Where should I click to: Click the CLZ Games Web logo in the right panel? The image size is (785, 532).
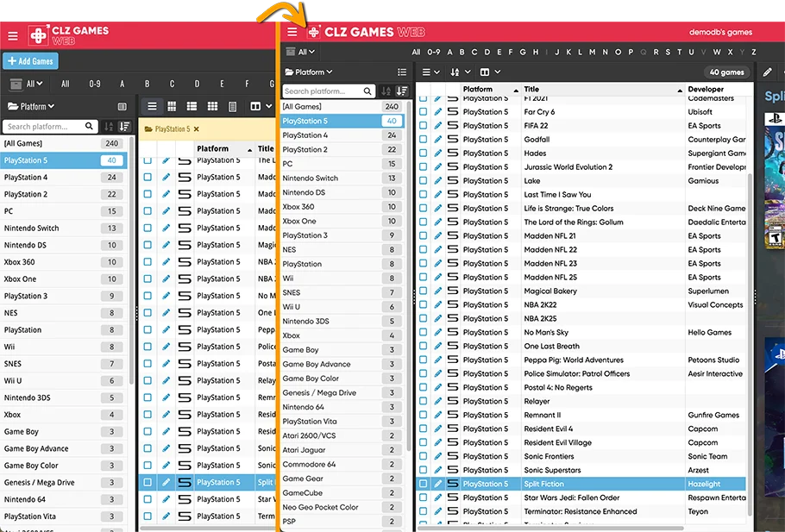pos(366,32)
